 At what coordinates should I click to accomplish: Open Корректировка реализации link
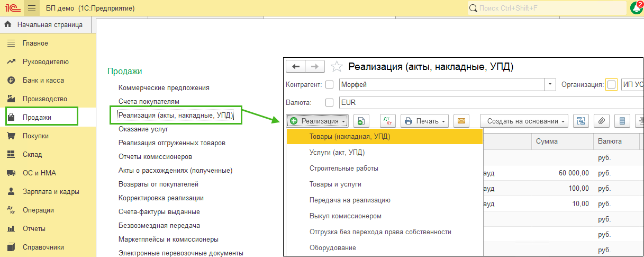coord(161,198)
